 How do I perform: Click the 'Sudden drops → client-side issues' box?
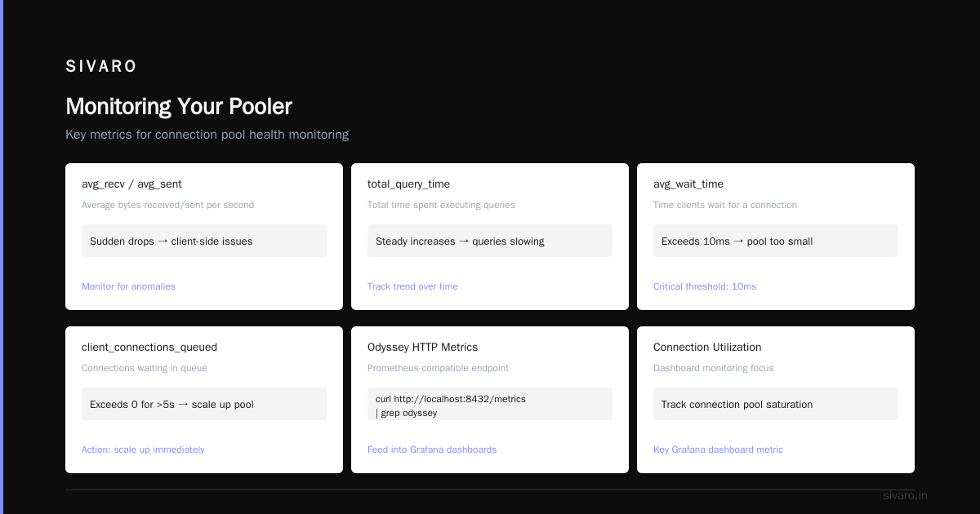pyautogui.click(x=204, y=241)
